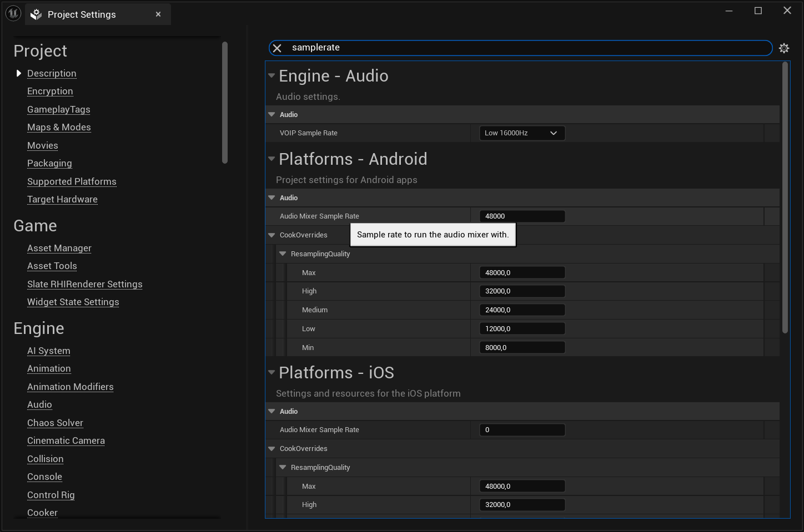Viewport: 804px width, 532px height.
Task: Collapse the Android CookOverrides category
Action: 272,235
